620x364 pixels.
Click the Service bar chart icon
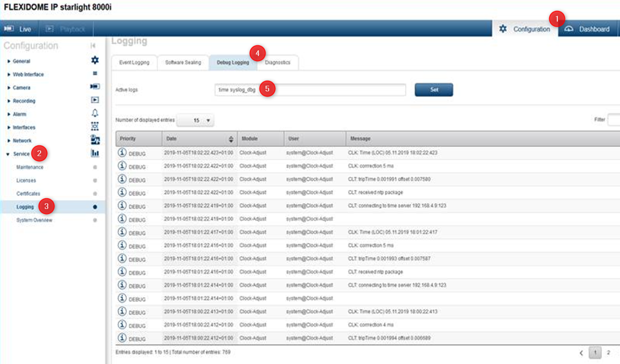(95, 154)
